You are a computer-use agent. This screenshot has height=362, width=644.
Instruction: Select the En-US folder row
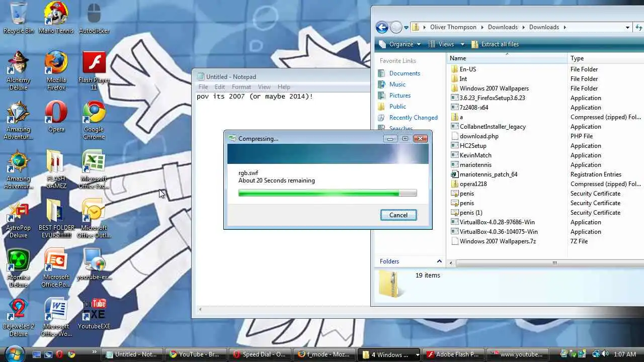546,69
